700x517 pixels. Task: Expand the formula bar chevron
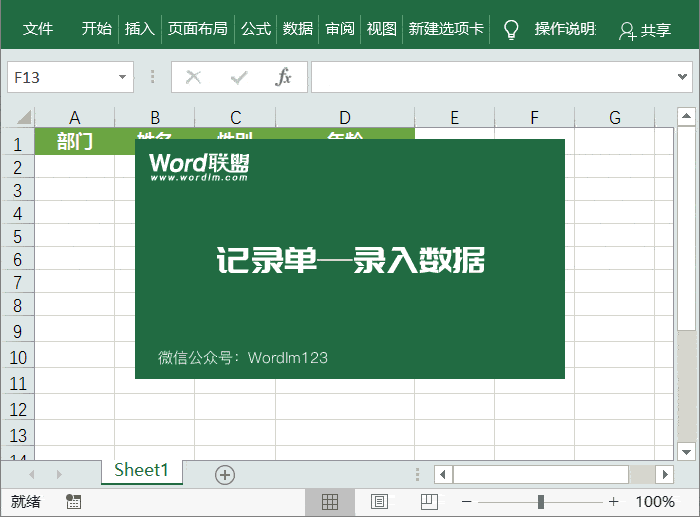click(x=682, y=77)
